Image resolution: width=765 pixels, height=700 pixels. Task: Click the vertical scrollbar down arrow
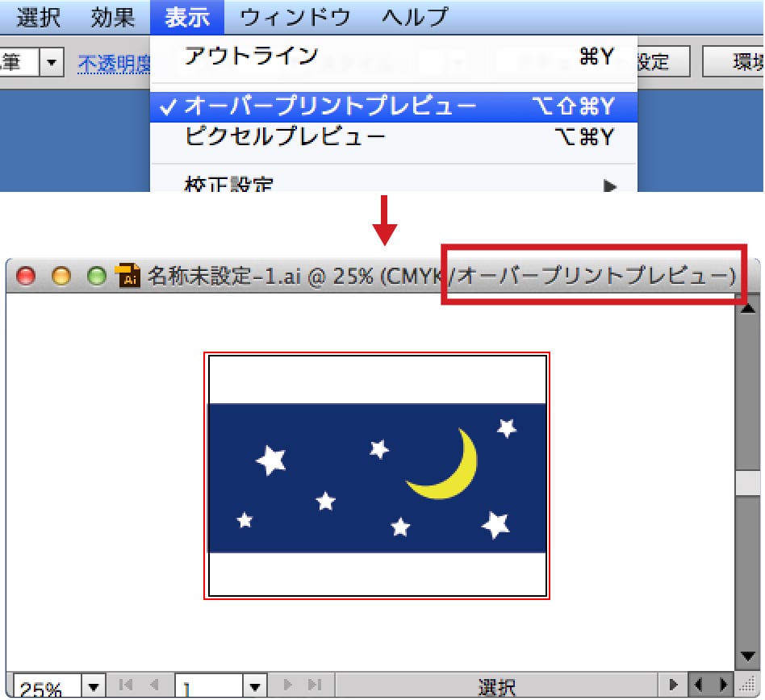tap(748, 656)
